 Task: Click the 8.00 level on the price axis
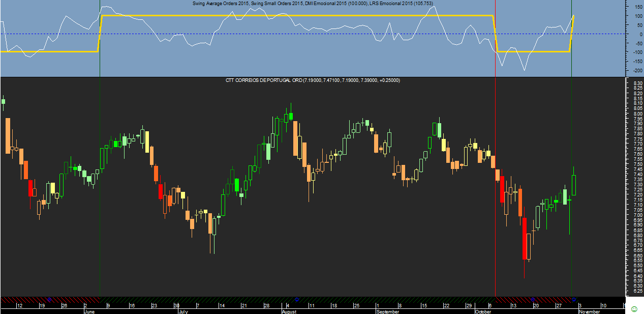pos(634,114)
